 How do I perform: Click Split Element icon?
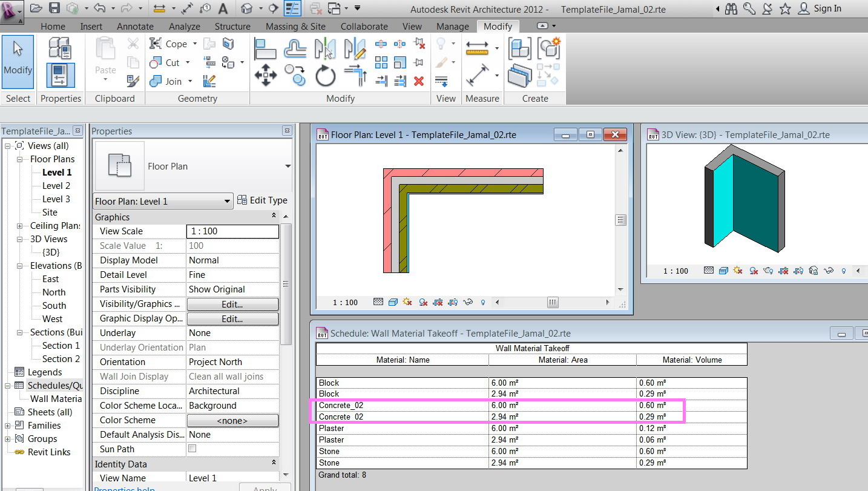tap(381, 44)
